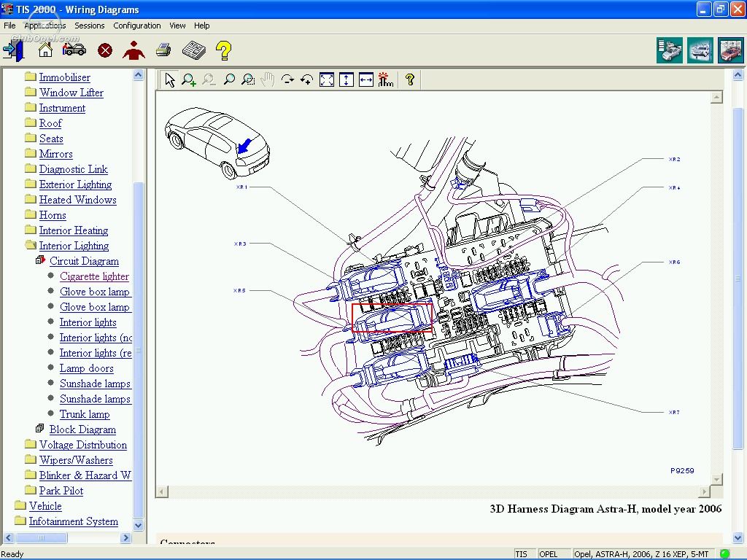Fit the diagram to width
This screenshot has height=560, width=747.
pos(366,79)
